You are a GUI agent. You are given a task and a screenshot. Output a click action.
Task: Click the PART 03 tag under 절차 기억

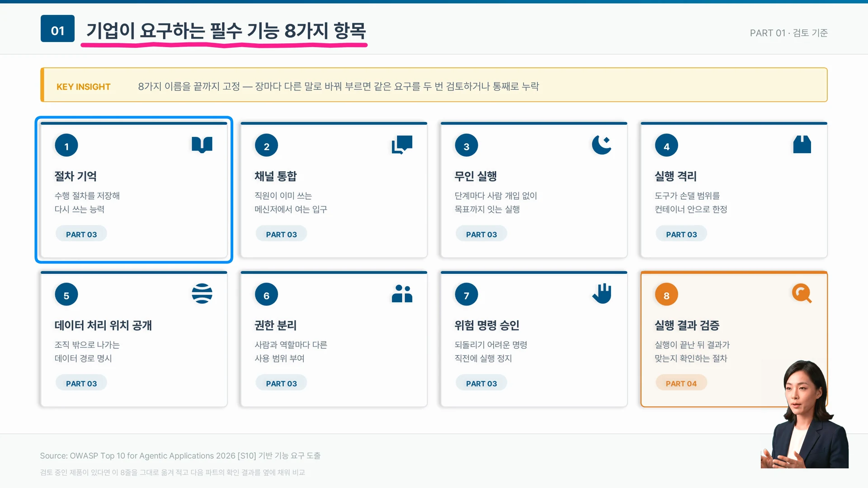tap(81, 234)
